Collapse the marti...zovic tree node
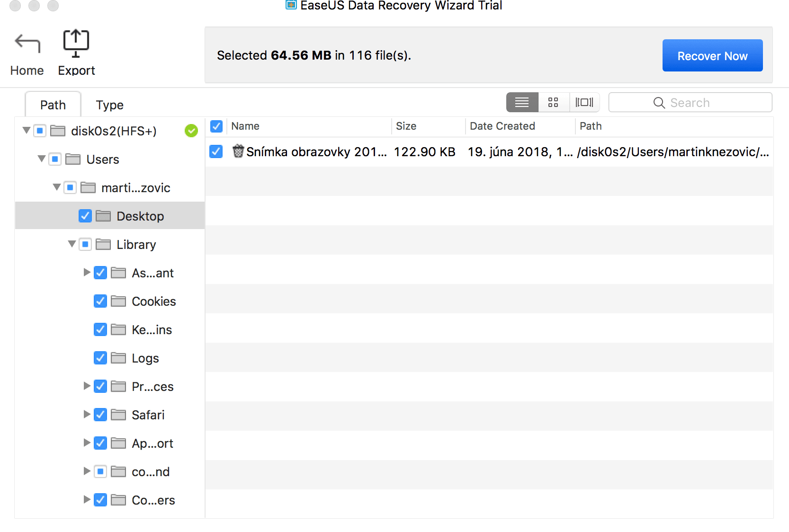The height and width of the screenshot is (532, 789). tap(57, 187)
